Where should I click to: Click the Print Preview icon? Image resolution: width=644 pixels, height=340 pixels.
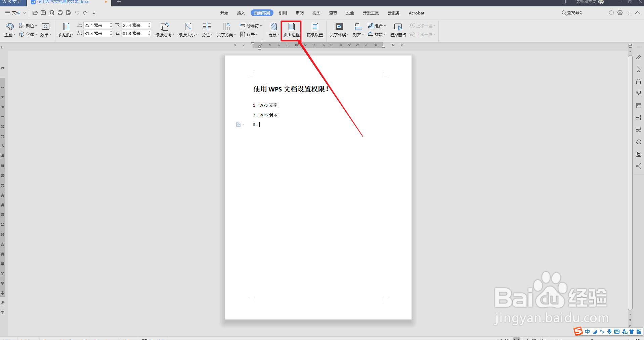coord(69,13)
